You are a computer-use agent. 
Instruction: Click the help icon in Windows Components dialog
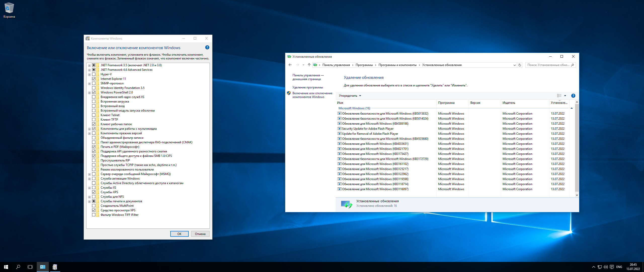(x=207, y=47)
